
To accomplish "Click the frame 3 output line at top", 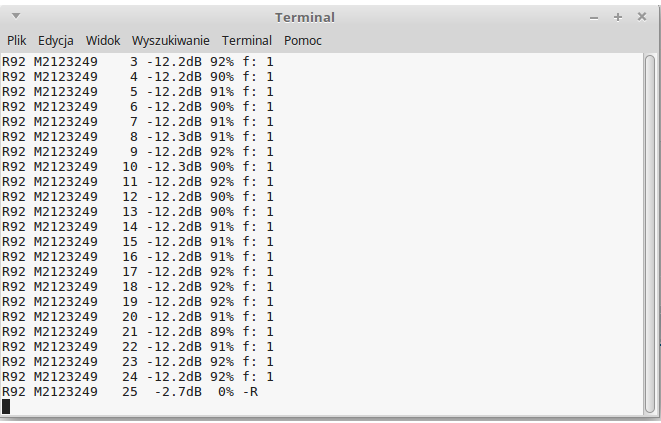I will tap(138, 62).
